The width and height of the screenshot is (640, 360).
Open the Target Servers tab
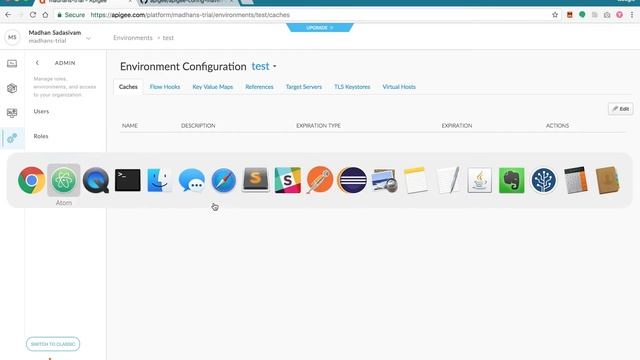pos(304,87)
